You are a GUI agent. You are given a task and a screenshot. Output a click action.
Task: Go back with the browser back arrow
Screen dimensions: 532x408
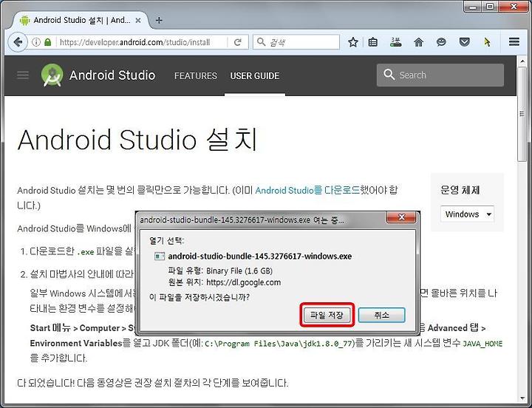pos(18,42)
